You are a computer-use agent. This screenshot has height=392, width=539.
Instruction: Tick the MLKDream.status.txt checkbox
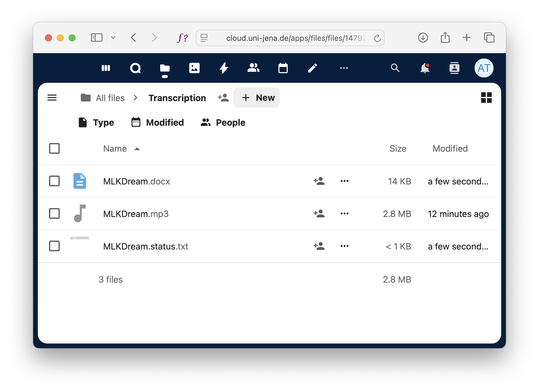[x=54, y=246]
